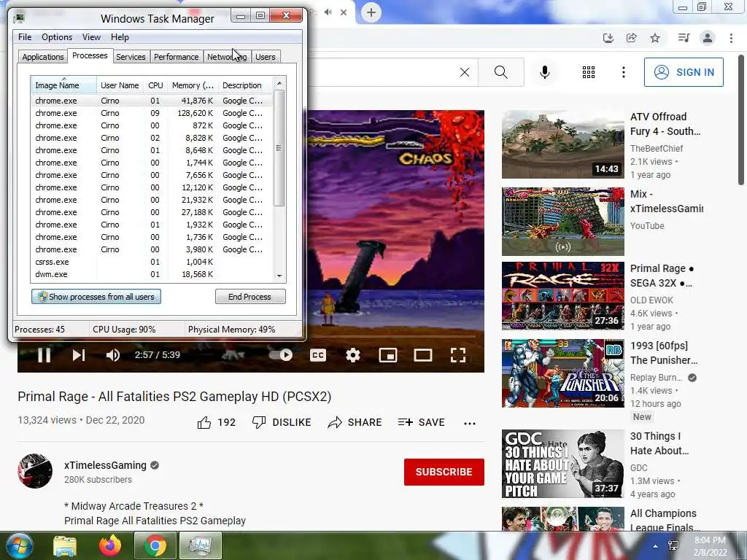Sort processes by Memory column
This screenshot has height=560, width=747.
[193, 85]
